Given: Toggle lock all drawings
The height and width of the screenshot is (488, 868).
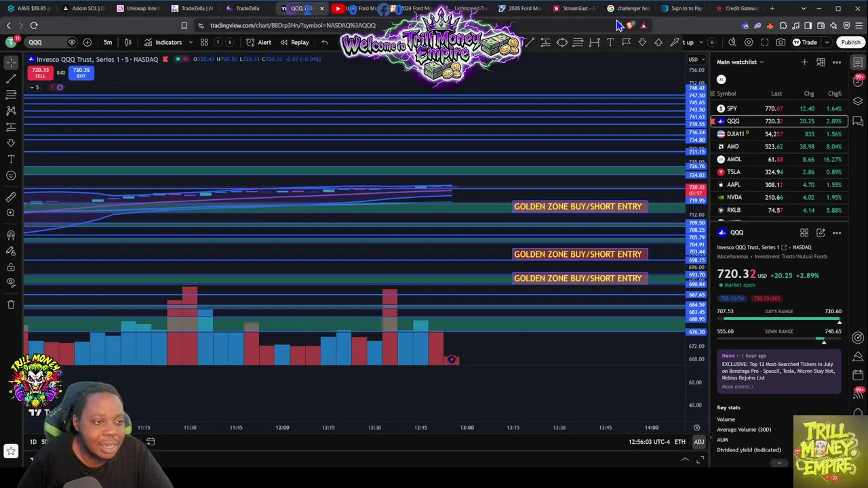Looking at the screenshot, I should 11,268.
